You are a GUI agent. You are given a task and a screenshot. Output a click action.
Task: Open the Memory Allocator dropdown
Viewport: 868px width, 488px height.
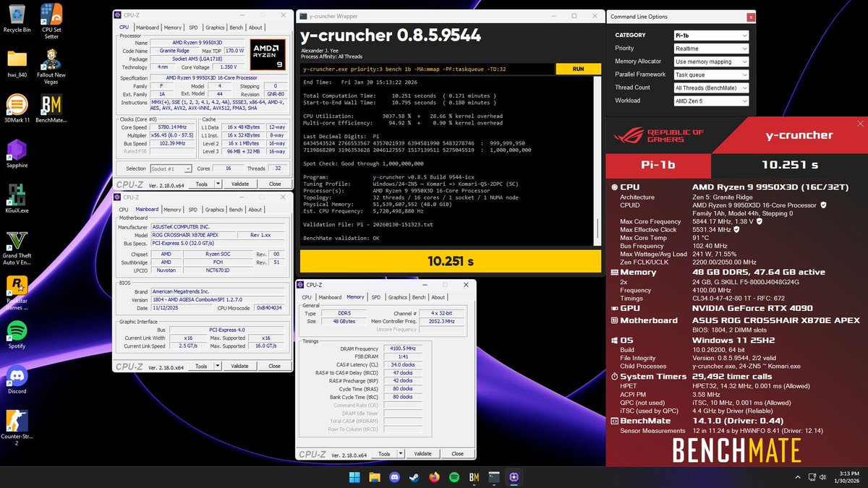coord(711,61)
